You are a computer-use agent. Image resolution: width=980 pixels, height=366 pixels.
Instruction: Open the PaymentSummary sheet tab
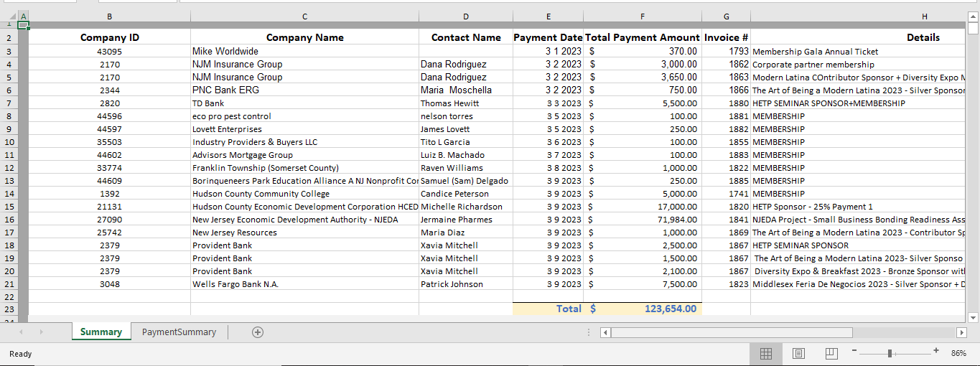point(179,332)
